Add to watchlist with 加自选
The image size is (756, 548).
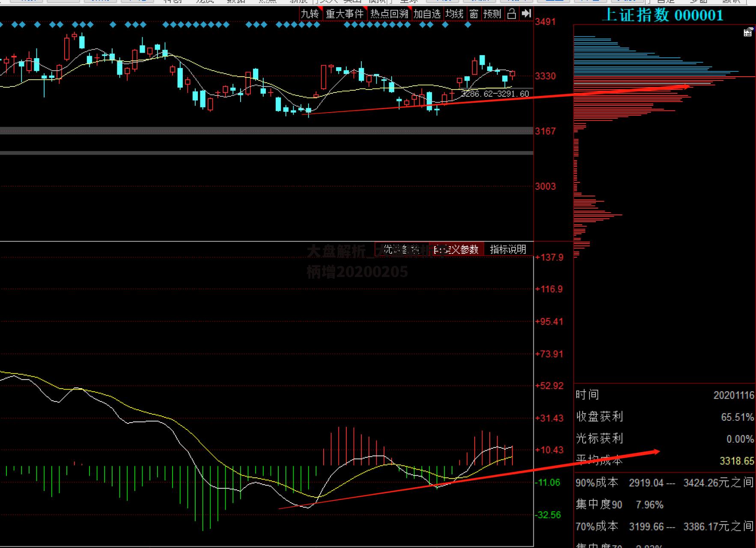427,14
